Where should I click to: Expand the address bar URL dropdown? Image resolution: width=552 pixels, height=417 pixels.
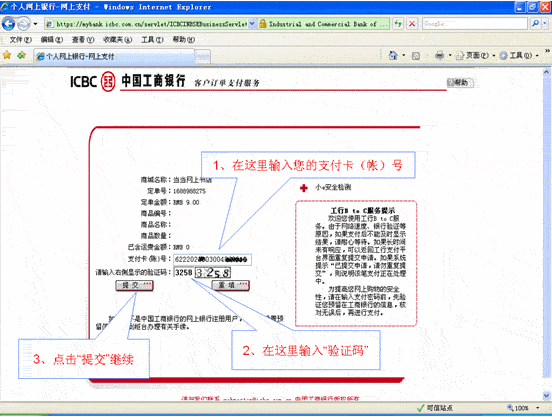252,24
